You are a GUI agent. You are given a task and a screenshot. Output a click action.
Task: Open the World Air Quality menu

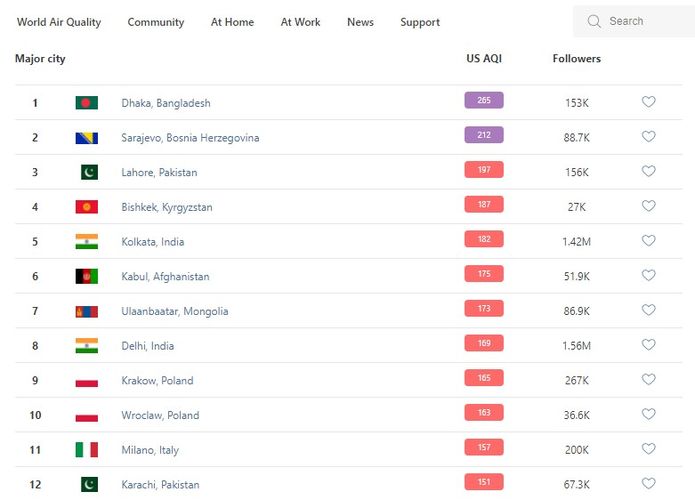pyautogui.click(x=59, y=22)
